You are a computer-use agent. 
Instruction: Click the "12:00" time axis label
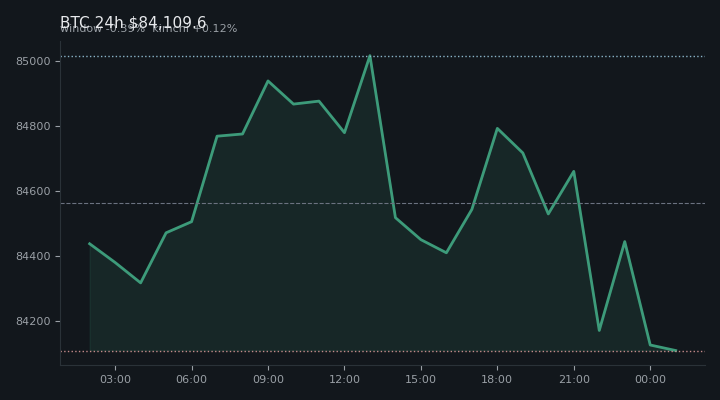pyautogui.click(x=344, y=379)
